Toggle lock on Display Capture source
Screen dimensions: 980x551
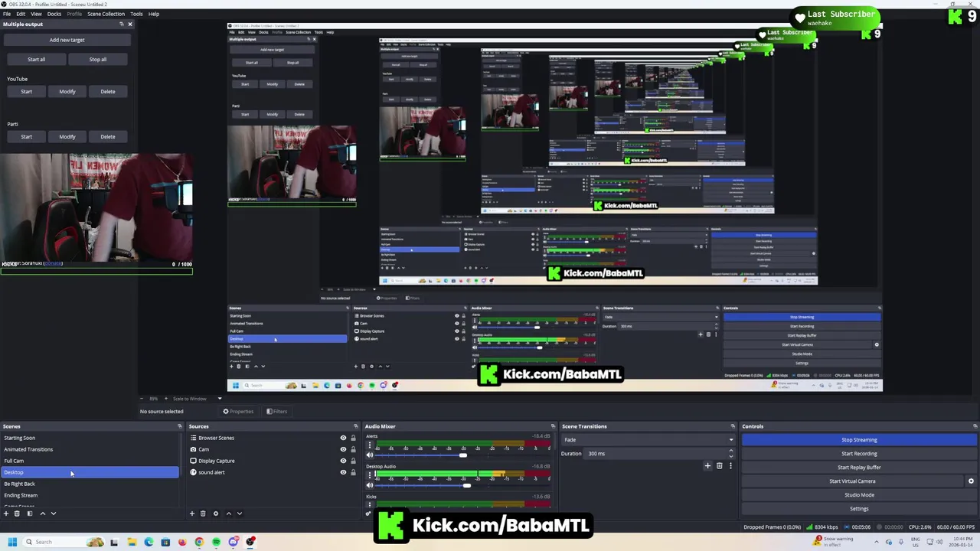[353, 461]
